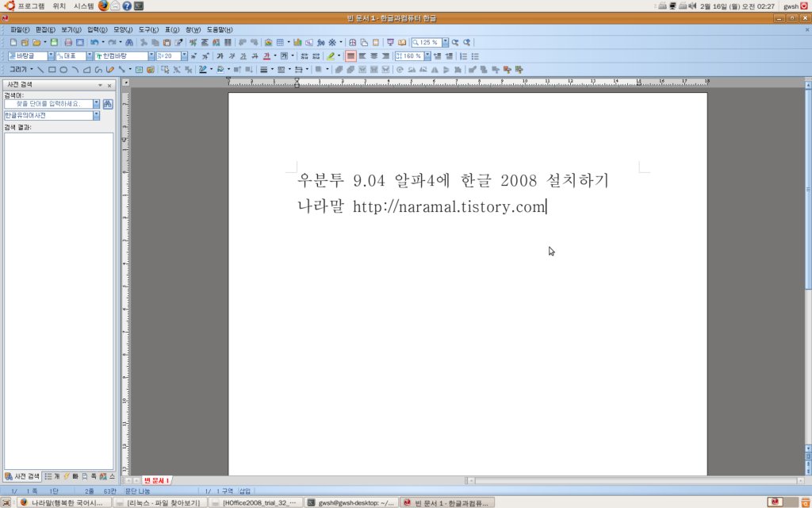This screenshot has width=812, height=508.
Task: Open the 프로그램 GNOME menu
Action: tap(31, 6)
